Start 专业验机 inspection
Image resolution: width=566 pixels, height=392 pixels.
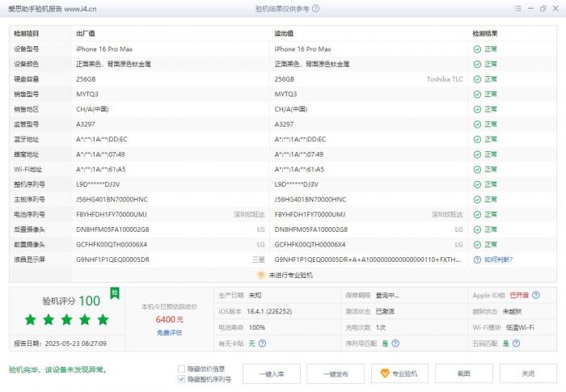coord(399,374)
